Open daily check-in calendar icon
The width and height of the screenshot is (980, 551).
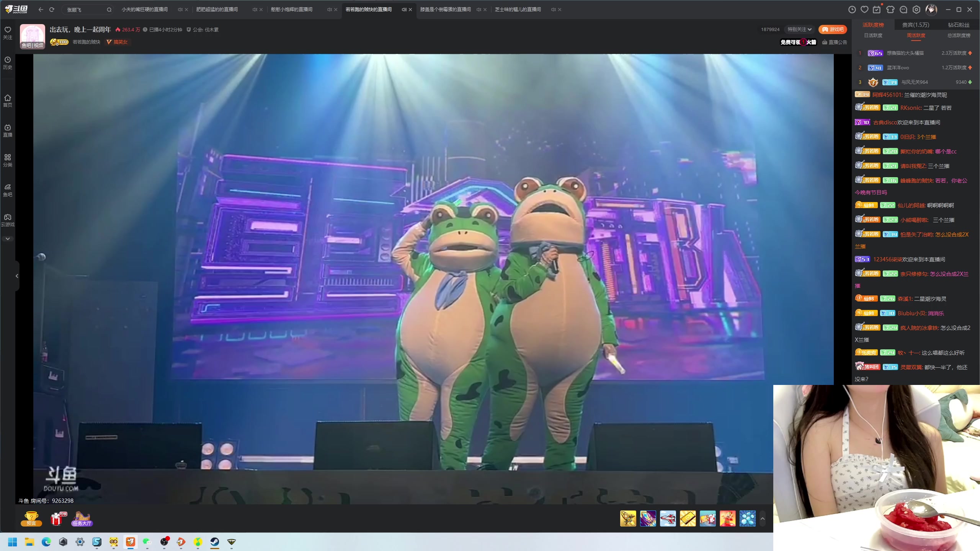pyautogui.click(x=877, y=10)
